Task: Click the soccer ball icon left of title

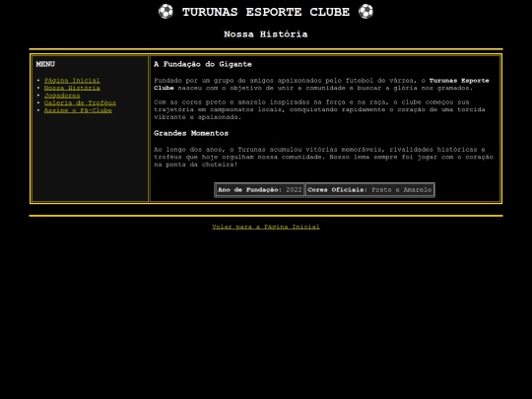Action: (x=166, y=12)
